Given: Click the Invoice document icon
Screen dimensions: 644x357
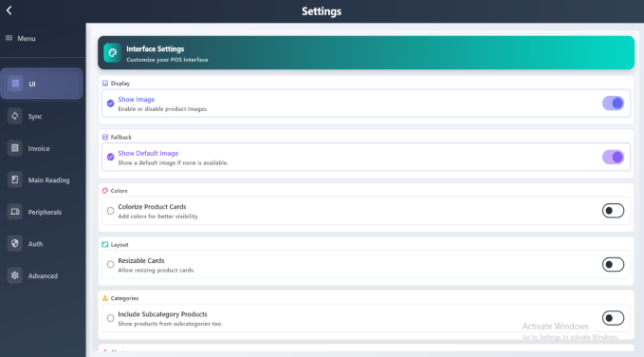Looking at the screenshot, I should [15, 148].
